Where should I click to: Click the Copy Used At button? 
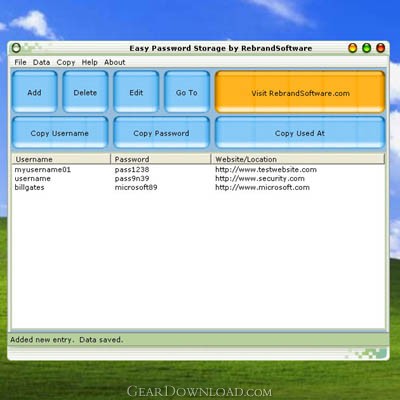(x=300, y=133)
